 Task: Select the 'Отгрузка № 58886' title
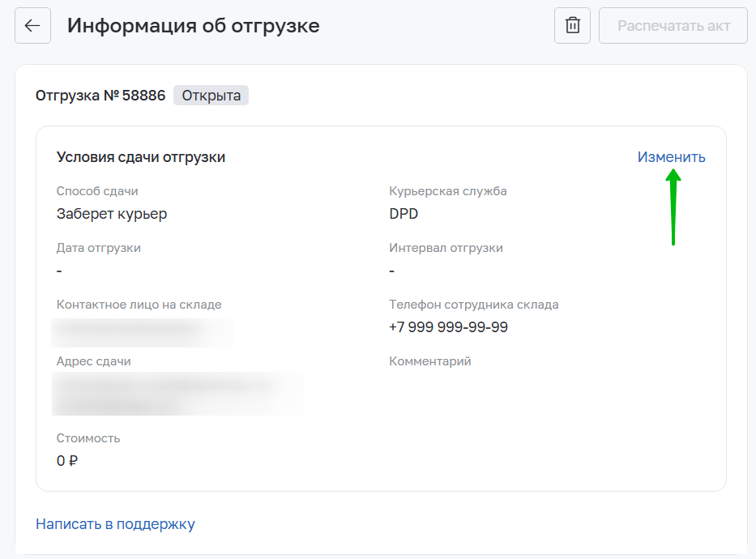point(100,96)
